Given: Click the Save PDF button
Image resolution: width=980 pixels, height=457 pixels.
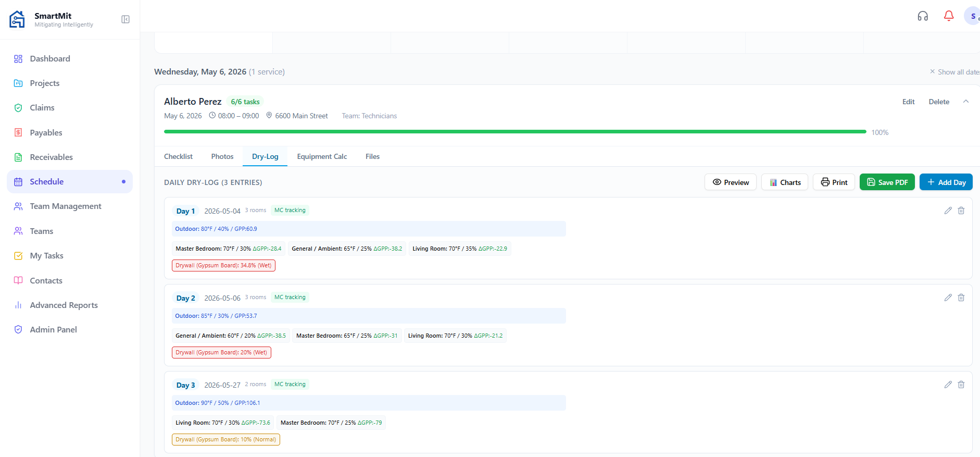Looking at the screenshot, I should 887,182.
